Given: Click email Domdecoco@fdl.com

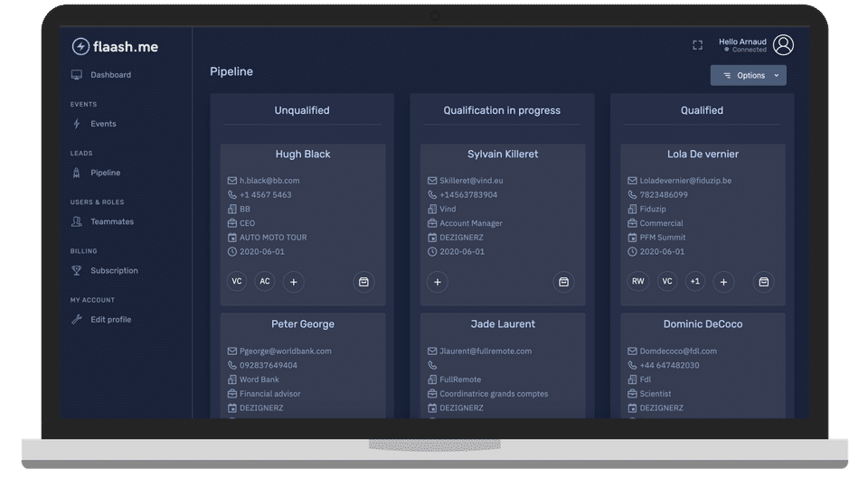Looking at the screenshot, I should click(678, 351).
